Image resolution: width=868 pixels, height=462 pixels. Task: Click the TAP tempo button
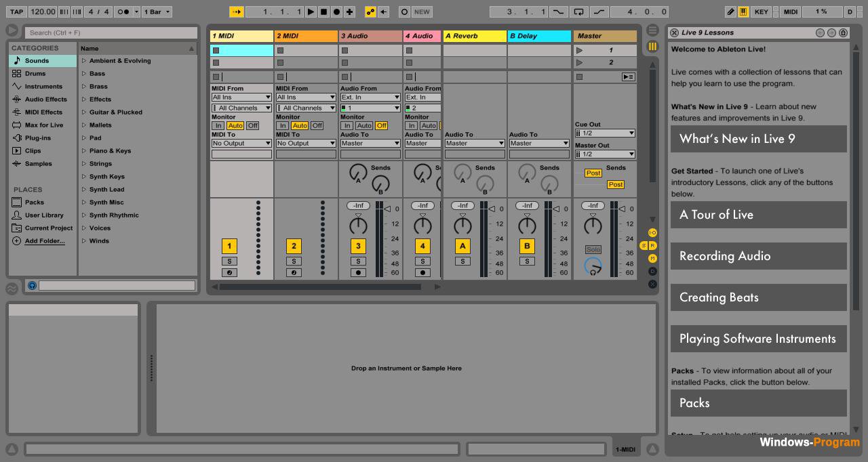[x=16, y=12]
